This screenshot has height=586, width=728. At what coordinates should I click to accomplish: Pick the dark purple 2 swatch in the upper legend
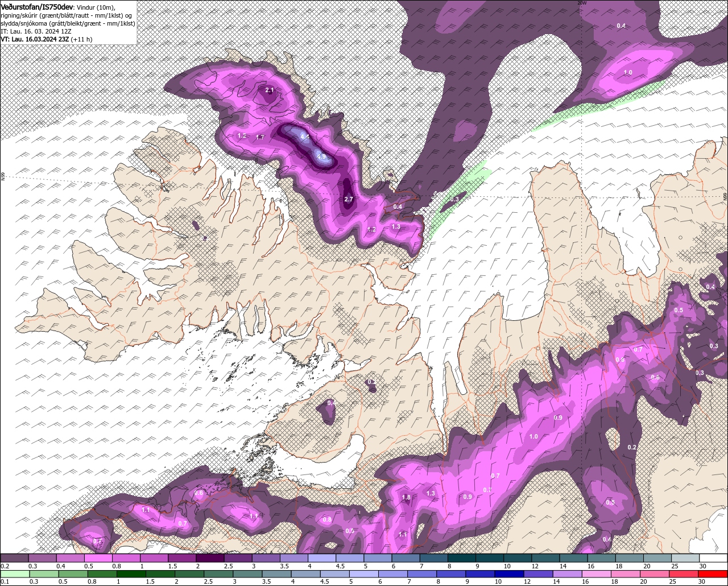click(x=210, y=558)
